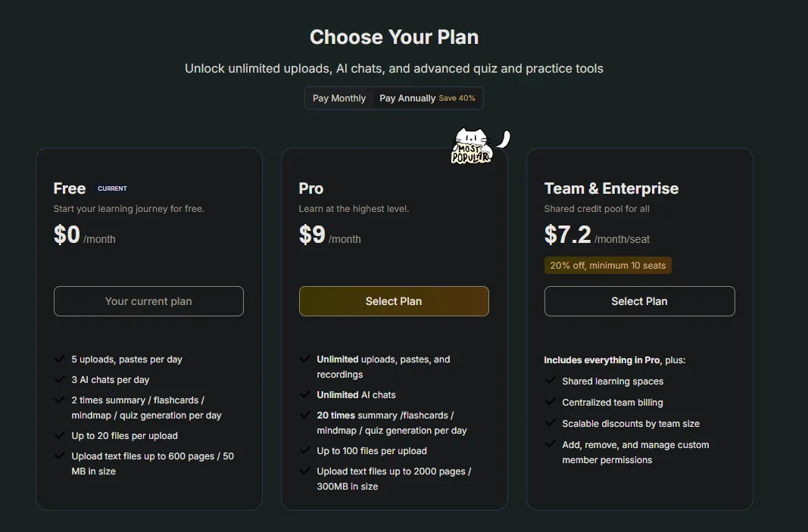Switch billing to Pay Monthly
Image resolution: width=808 pixels, height=532 pixels.
coord(339,98)
